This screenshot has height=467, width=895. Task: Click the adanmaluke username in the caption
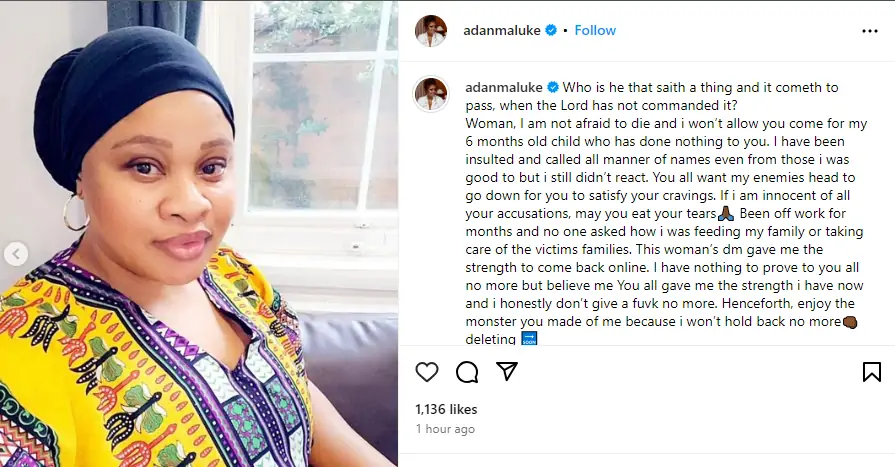point(504,87)
